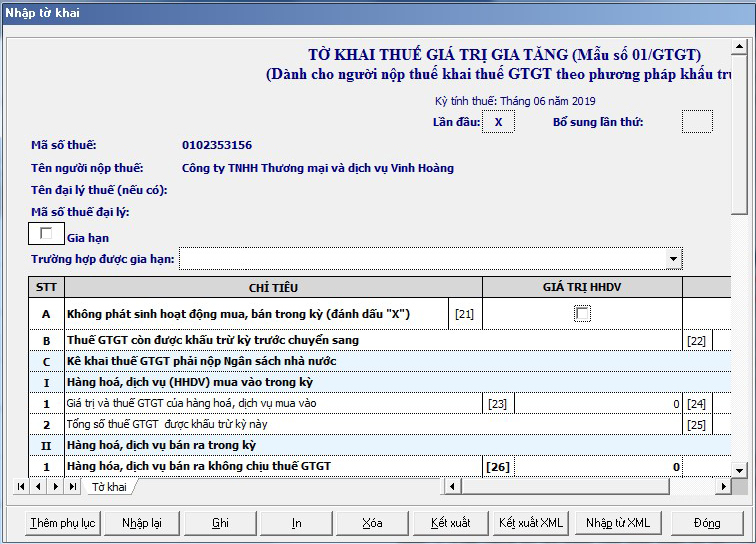Go to previous sheet tab arrow
756x544 pixels.
pyautogui.click(x=38, y=486)
